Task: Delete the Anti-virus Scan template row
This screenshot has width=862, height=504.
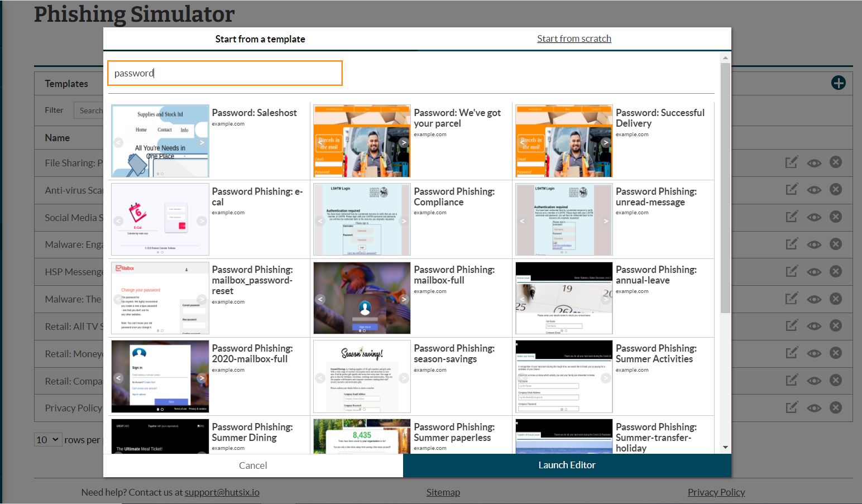Action: (836, 190)
